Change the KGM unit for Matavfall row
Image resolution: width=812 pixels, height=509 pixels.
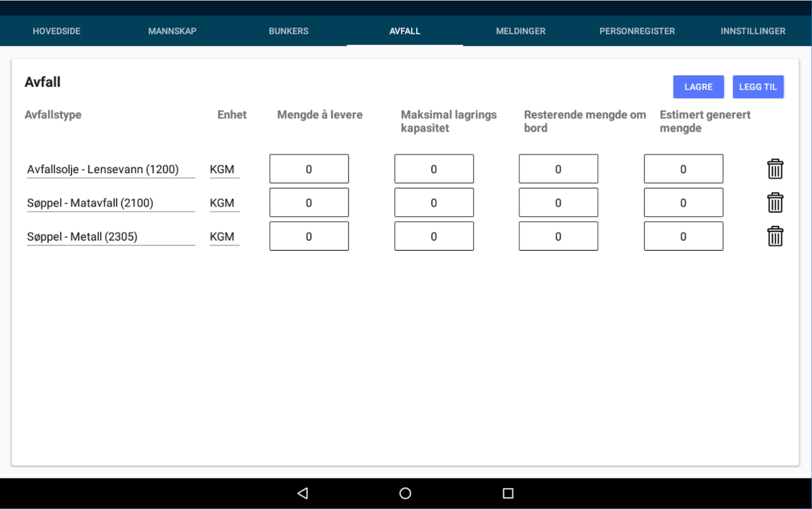point(224,204)
